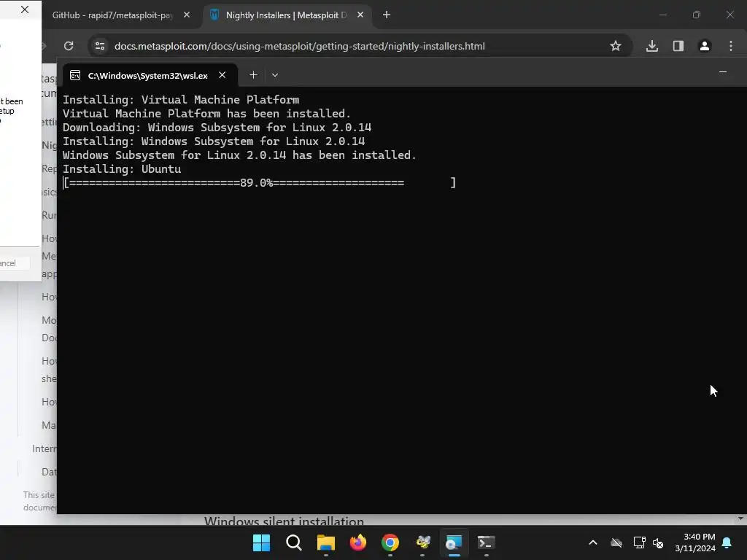Close the partially hidden dialog with X

[x=25, y=9]
